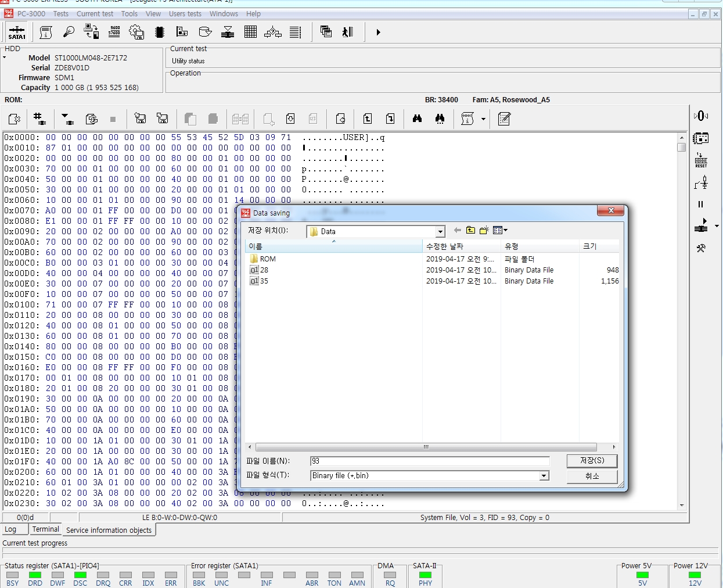Click the save to floppy editor icon
Viewport: 723px width, 588px height.
(140, 119)
